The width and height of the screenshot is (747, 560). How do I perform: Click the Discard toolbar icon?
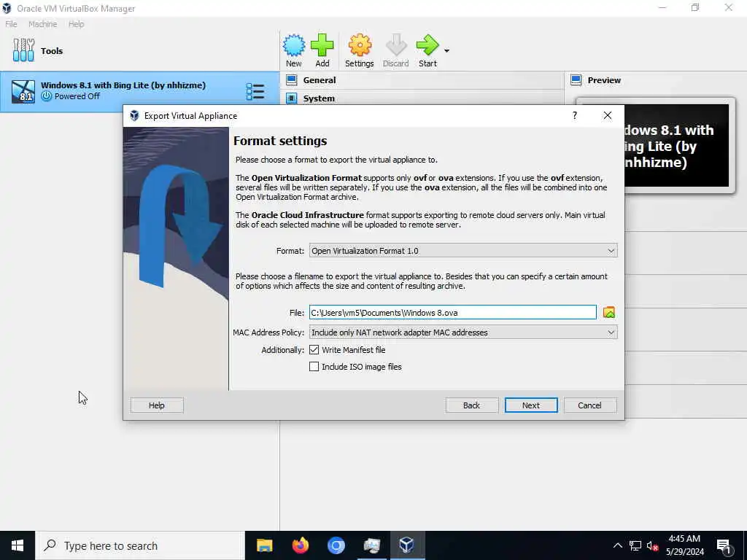pos(396,46)
